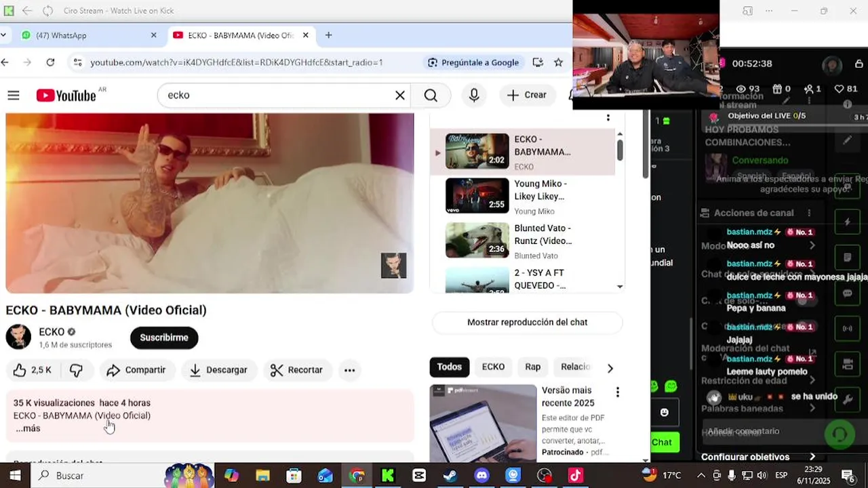Dislike the video with thumbs down
Viewport: 868px width, 488px height.
(x=77, y=370)
